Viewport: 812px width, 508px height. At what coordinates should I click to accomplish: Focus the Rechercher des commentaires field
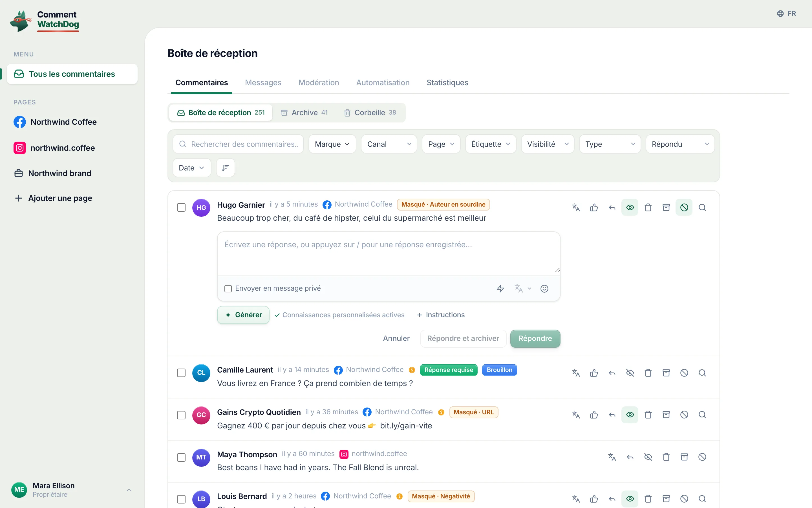(238, 144)
